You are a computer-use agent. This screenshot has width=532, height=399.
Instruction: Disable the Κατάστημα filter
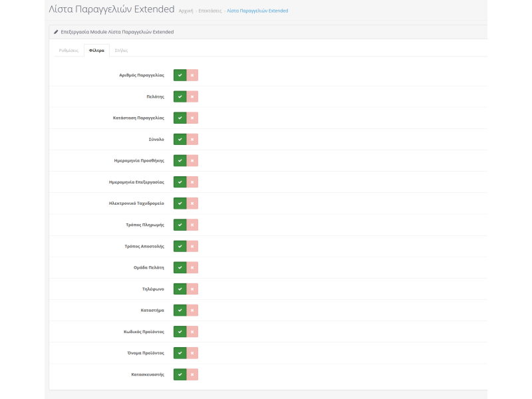click(x=192, y=310)
